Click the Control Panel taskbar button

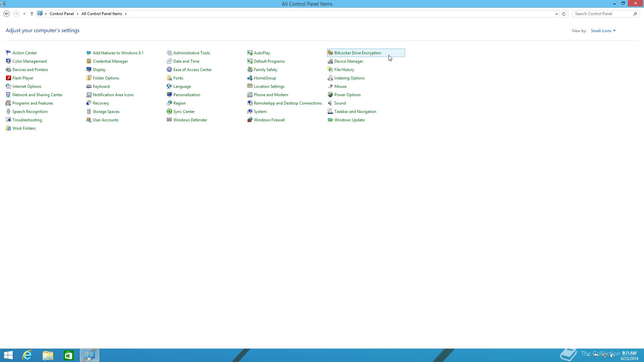pos(90,355)
